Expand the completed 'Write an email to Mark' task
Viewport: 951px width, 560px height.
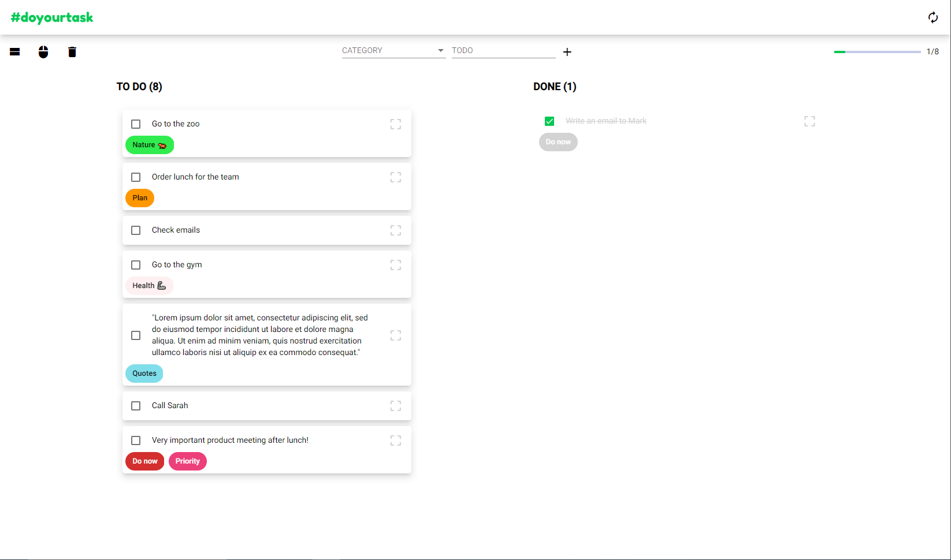tap(809, 121)
